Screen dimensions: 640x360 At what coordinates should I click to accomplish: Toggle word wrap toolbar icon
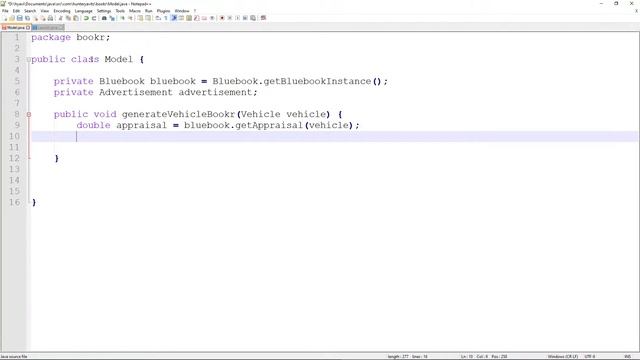pos(158,18)
